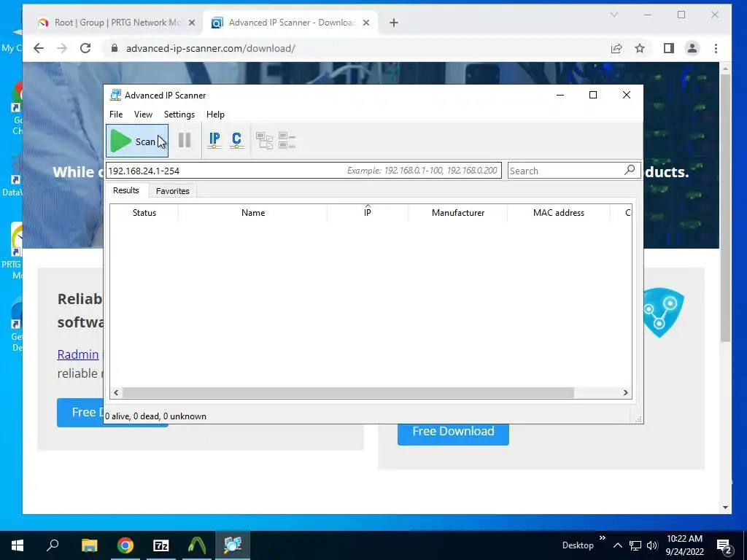Select the PRTG Network Monitor browser tab

point(116,23)
